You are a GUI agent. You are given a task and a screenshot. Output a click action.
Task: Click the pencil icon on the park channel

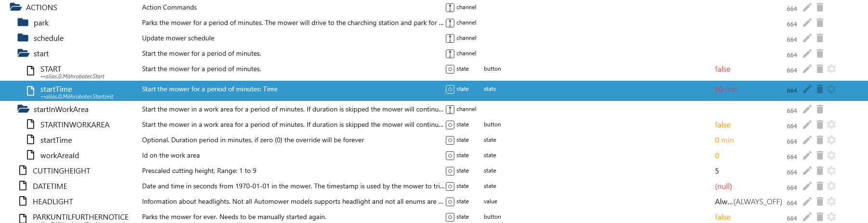click(x=807, y=23)
